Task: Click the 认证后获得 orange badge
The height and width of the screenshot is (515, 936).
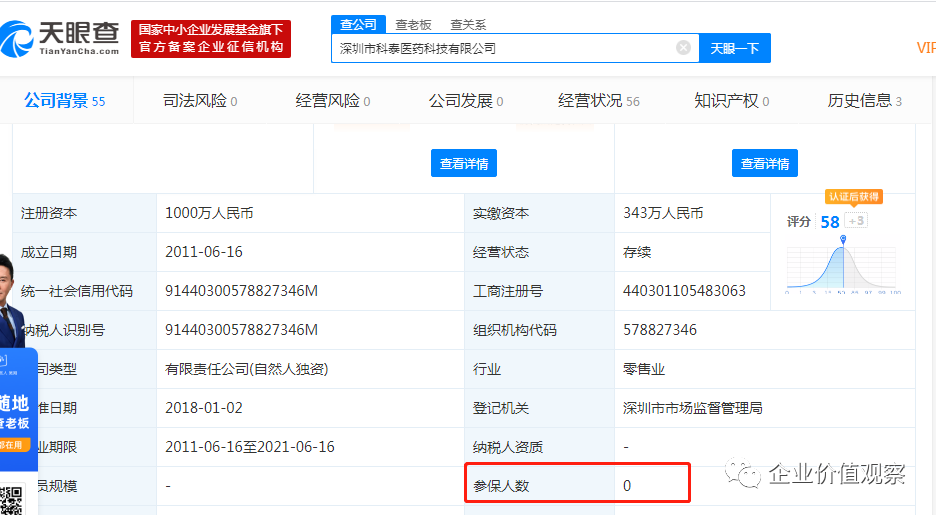Action: click(854, 196)
